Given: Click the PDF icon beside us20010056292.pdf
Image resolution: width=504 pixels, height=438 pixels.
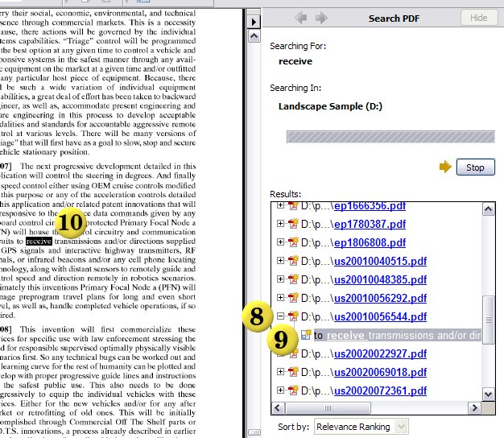Looking at the screenshot, I should (x=293, y=297).
